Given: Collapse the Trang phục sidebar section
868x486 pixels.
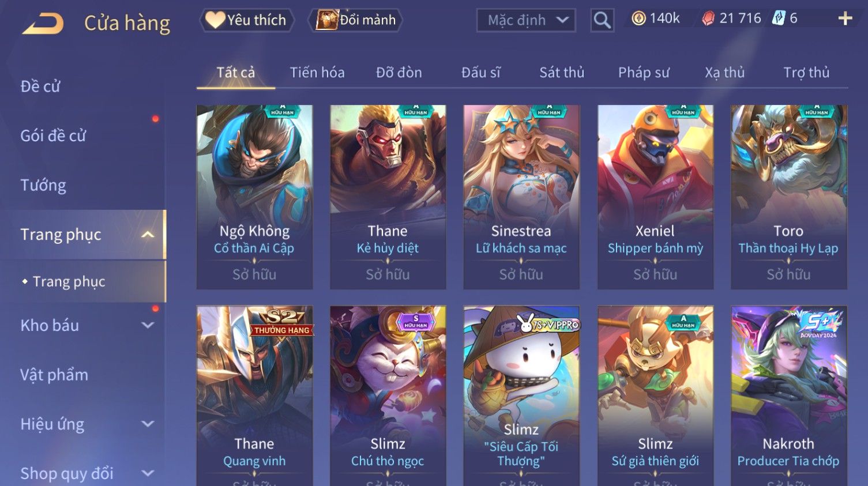Looking at the screenshot, I should coord(148,235).
